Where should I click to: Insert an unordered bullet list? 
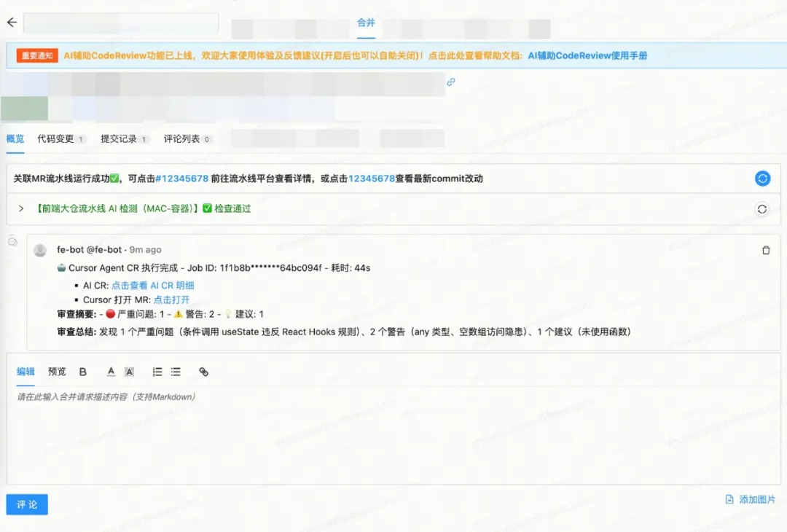click(176, 372)
